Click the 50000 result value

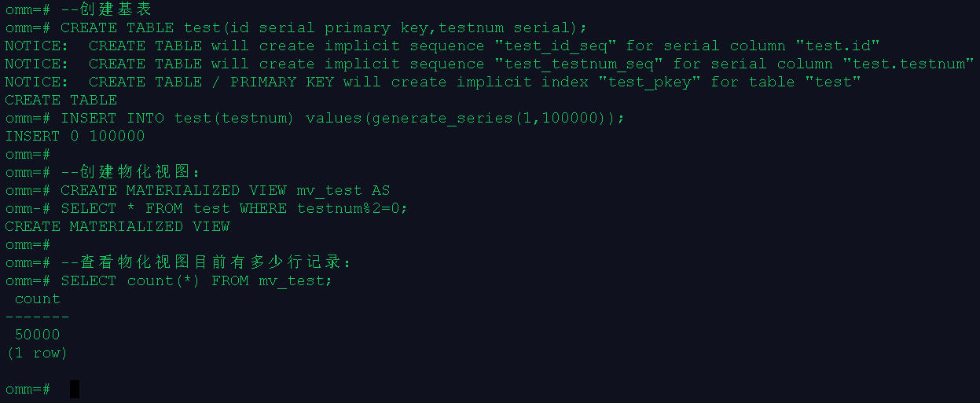click(37, 335)
